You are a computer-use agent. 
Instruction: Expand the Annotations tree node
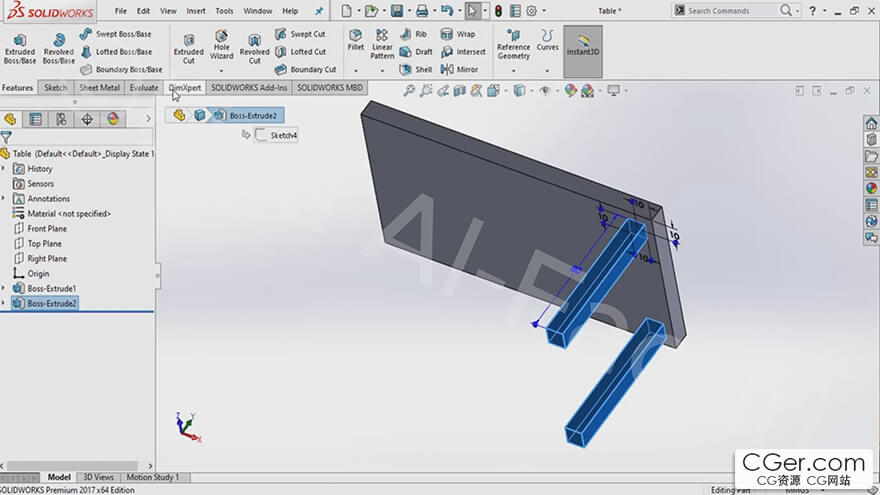(x=3, y=198)
